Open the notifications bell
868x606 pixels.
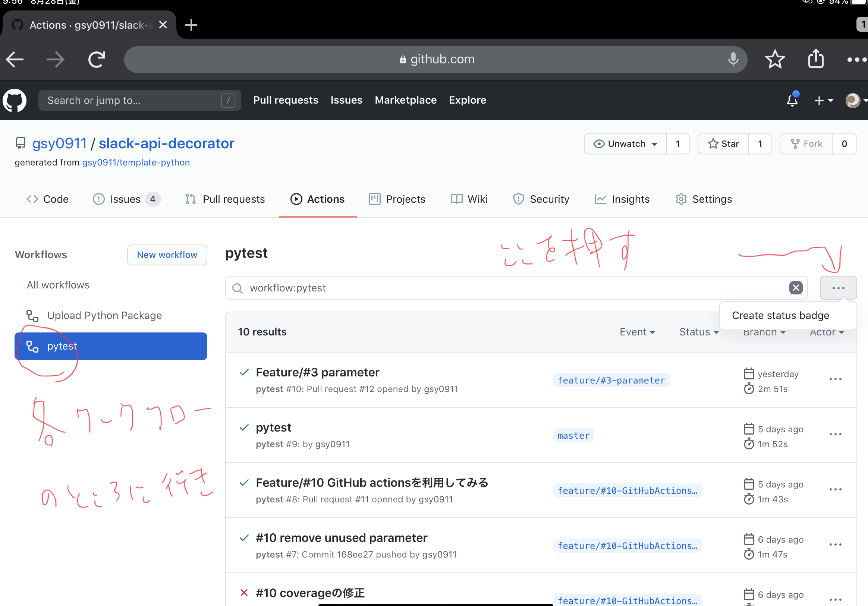tap(792, 101)
